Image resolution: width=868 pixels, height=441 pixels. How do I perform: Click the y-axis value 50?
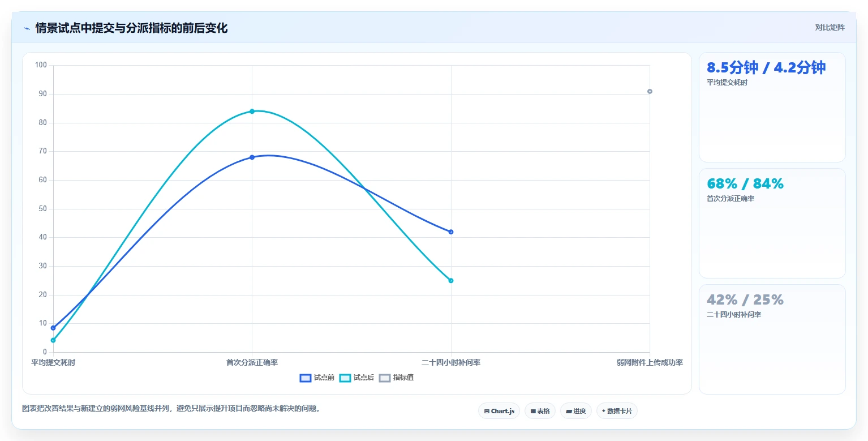[x=43, y=209]
